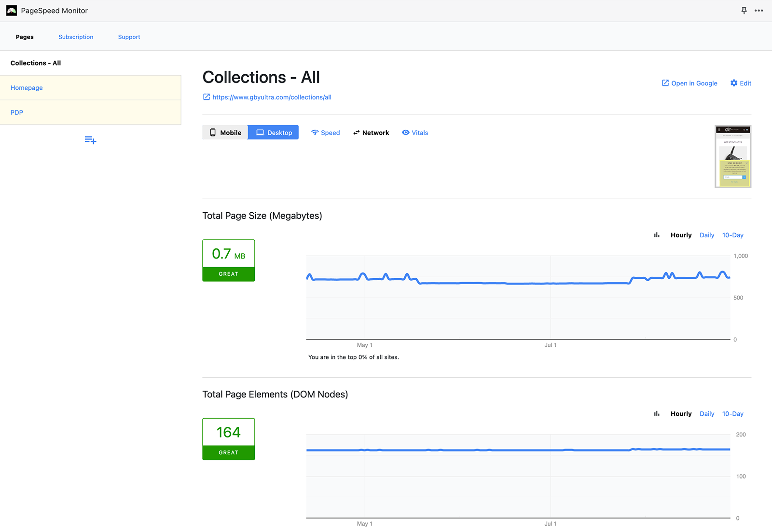This screenshot has width=772, height=532.
Task: Click the PageSpeed Monitor app logo
Action: pos(12,11)
